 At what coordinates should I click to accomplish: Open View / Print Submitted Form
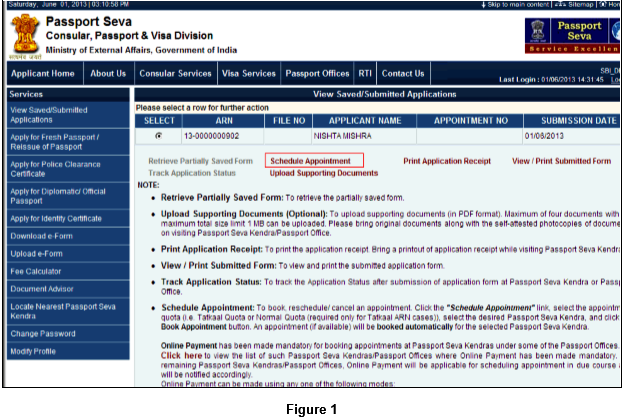click(x=561, y=160)
